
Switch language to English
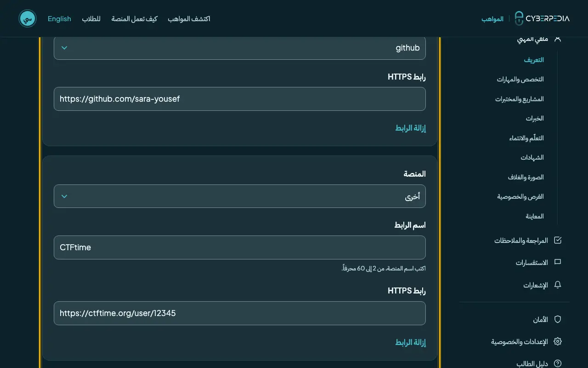pos(59,19)
